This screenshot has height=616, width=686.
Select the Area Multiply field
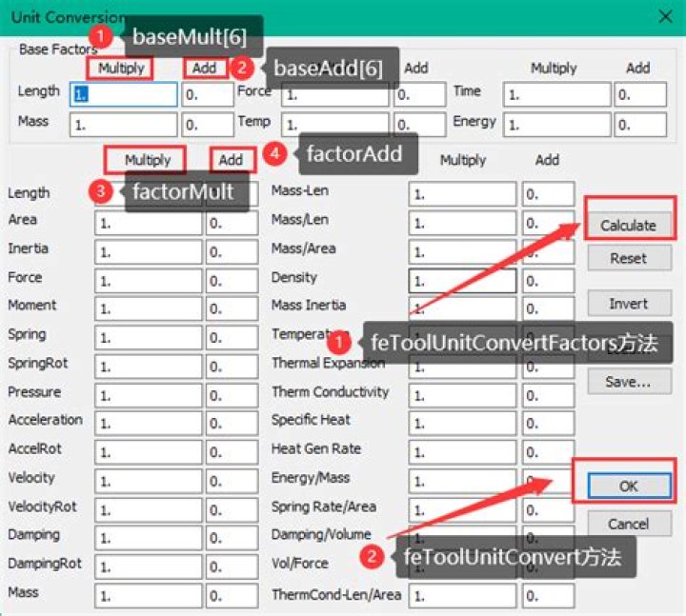point(148,224)
